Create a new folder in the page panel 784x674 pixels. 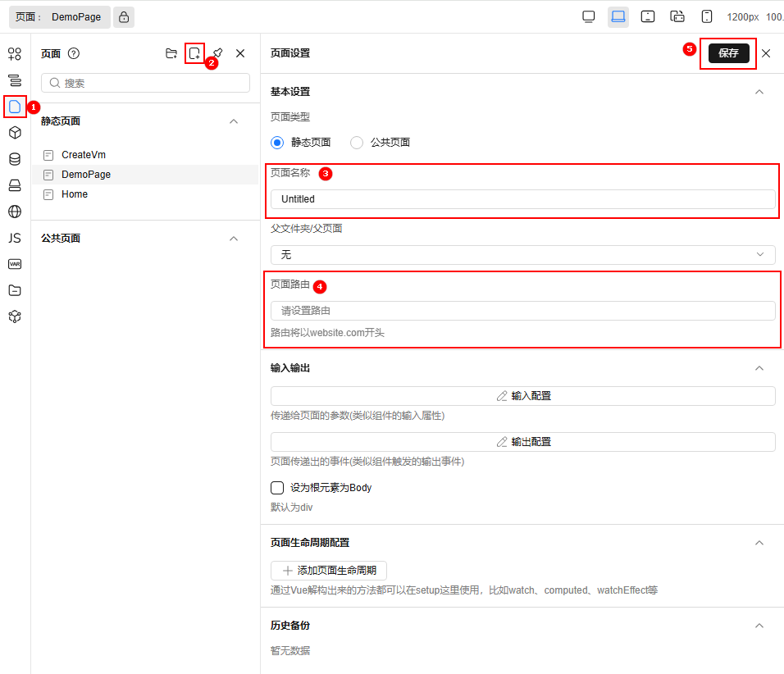(171, 52)
